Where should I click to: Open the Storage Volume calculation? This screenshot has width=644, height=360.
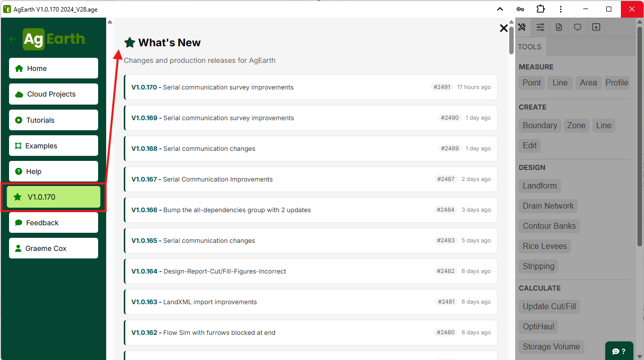coord(551,347)
